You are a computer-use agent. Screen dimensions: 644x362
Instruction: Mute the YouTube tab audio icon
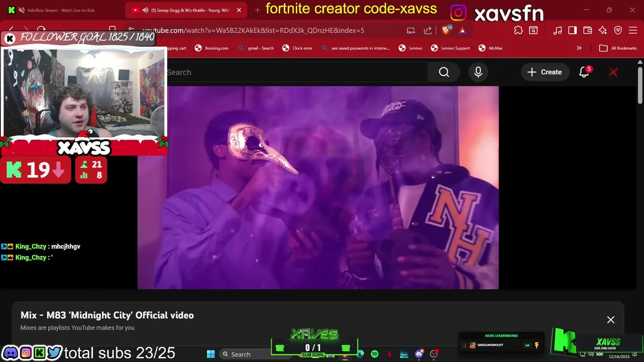(145, 10)
